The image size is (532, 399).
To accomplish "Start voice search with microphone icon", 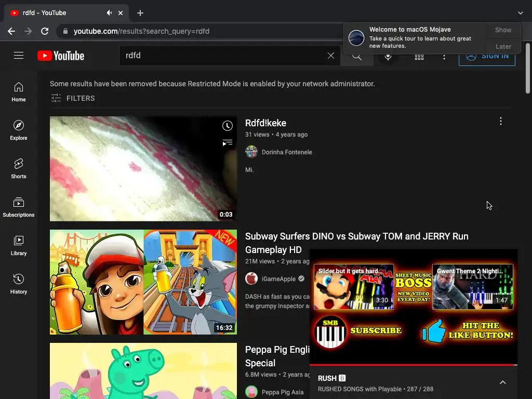I will coord(388,56).
